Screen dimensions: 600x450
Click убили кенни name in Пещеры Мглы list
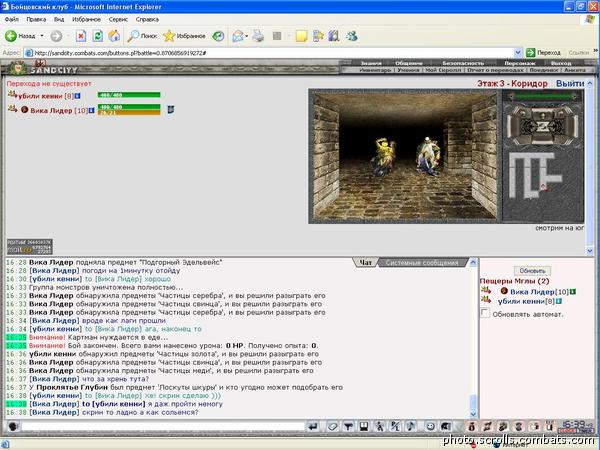(521, 301)
